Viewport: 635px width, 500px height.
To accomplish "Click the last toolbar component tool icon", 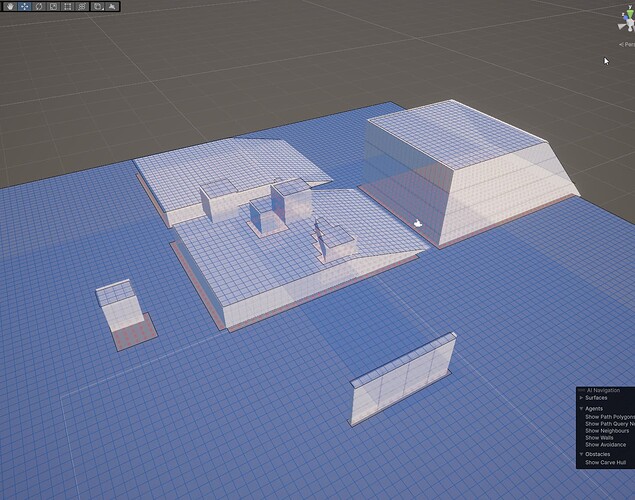I will click(112, 6).
